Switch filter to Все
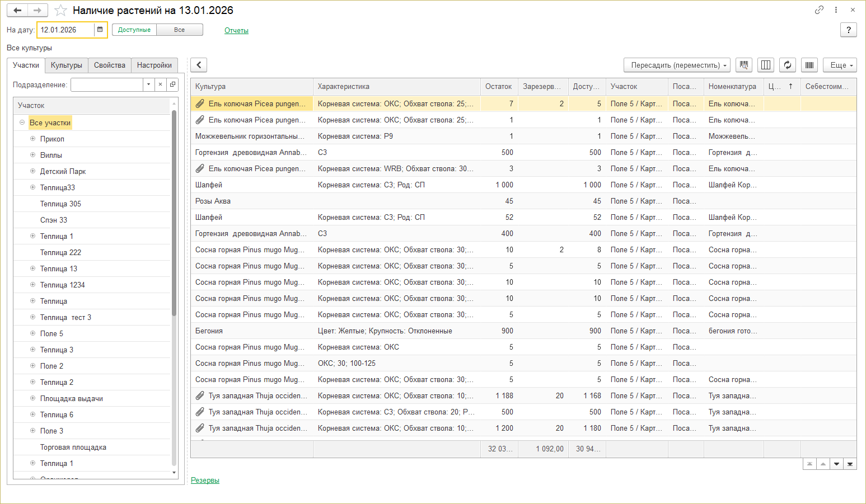The width and height of the screenshot is (866, 504). click(x=179, y=30)
